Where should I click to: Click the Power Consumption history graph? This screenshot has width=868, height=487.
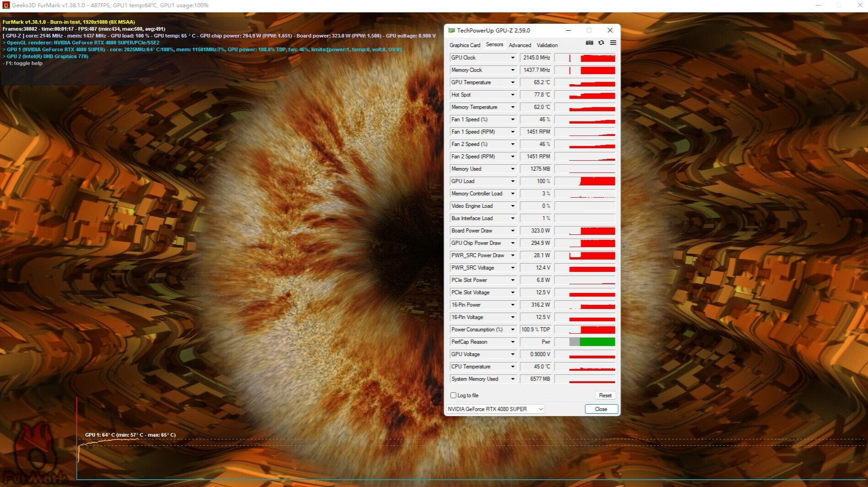point(585,330)
